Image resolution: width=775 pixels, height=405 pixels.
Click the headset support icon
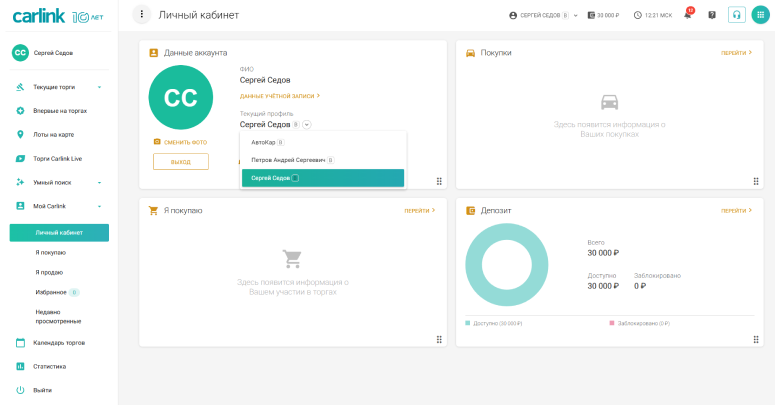click(x=737, y=15)
